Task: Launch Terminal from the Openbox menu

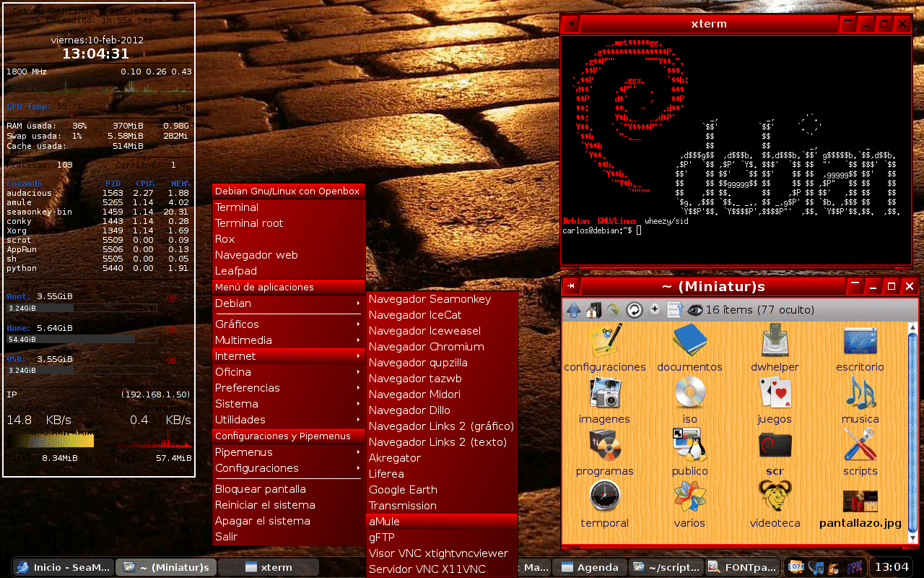Action: 289,207
